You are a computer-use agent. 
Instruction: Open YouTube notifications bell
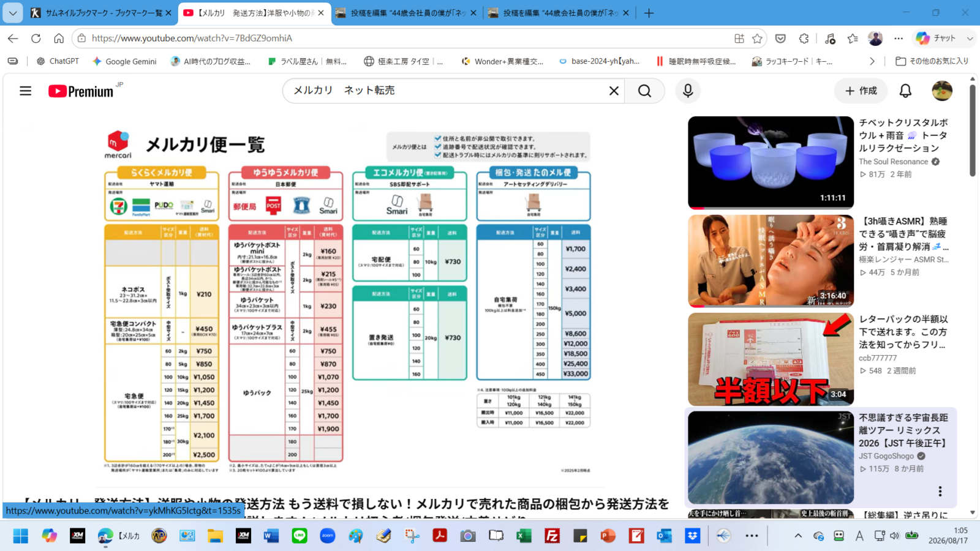click(x=905, y=91)
